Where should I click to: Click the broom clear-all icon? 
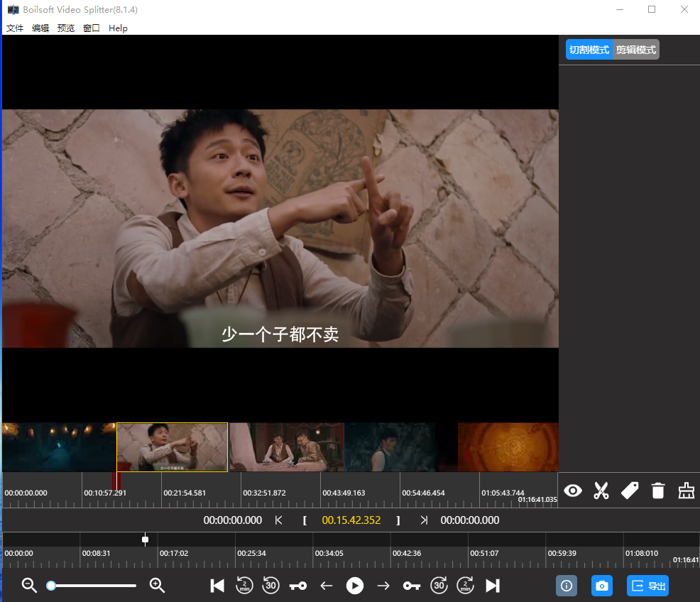[686, 491]
